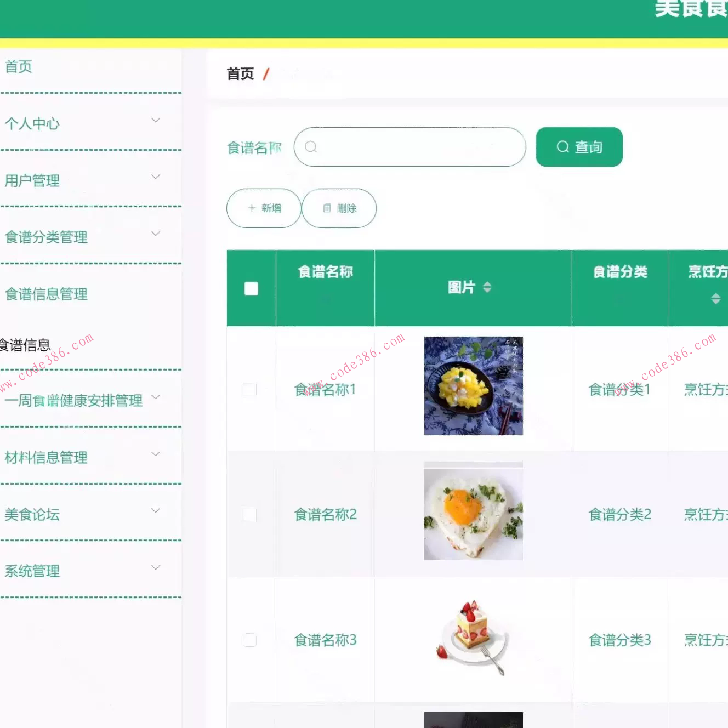Select 食谱信息管理 in the sidebar menu

[47, 294]
